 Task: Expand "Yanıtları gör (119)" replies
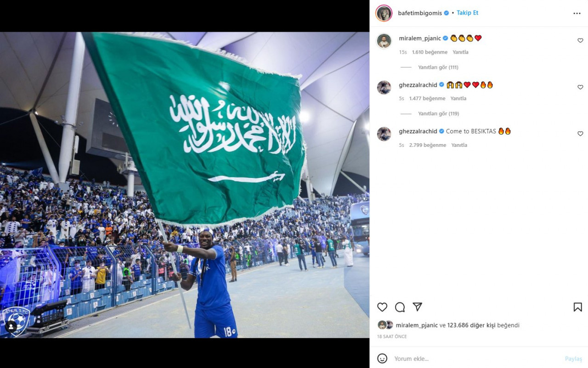coord(438,113)
